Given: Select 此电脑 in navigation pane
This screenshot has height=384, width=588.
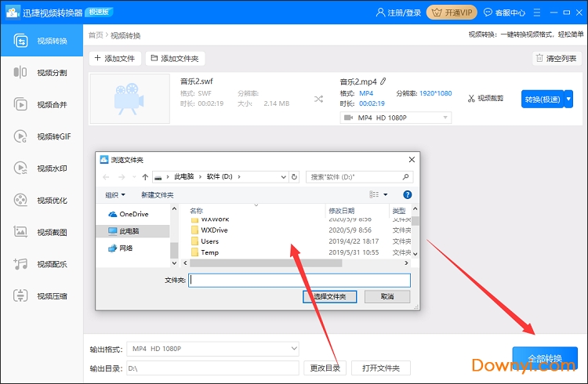Looking at the screenshot, I should click(133, 231).
